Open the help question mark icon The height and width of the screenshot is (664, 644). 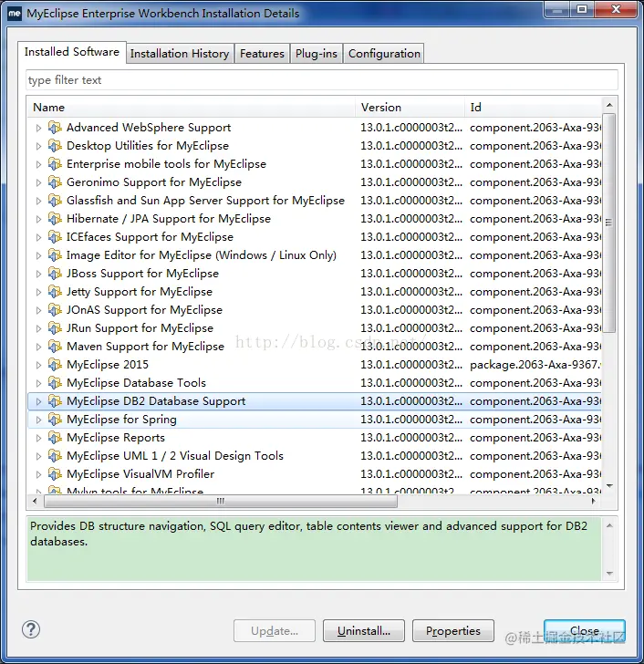coord(31,629)
